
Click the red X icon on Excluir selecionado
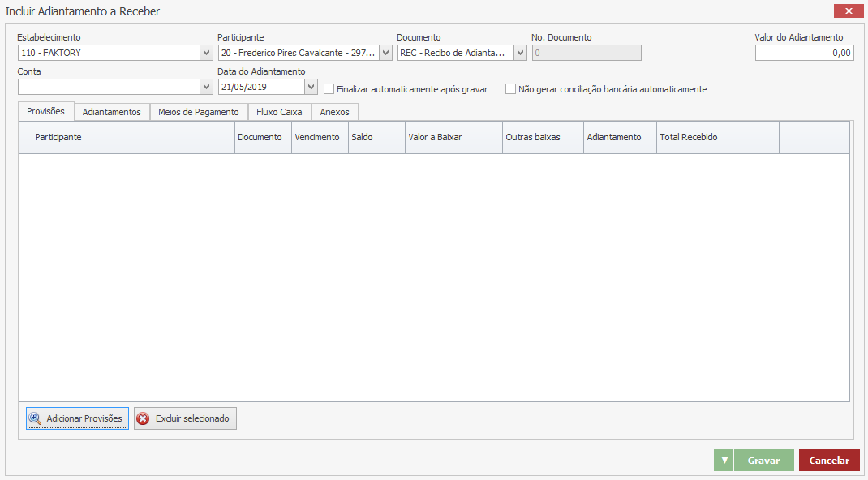[143, 418]
